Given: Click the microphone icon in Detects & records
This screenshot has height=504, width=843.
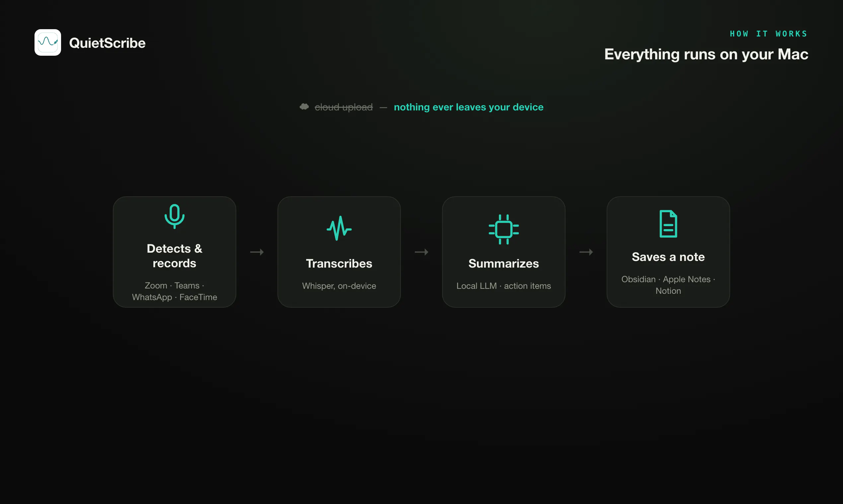Looking at the screenshot, I should [174, 216].
